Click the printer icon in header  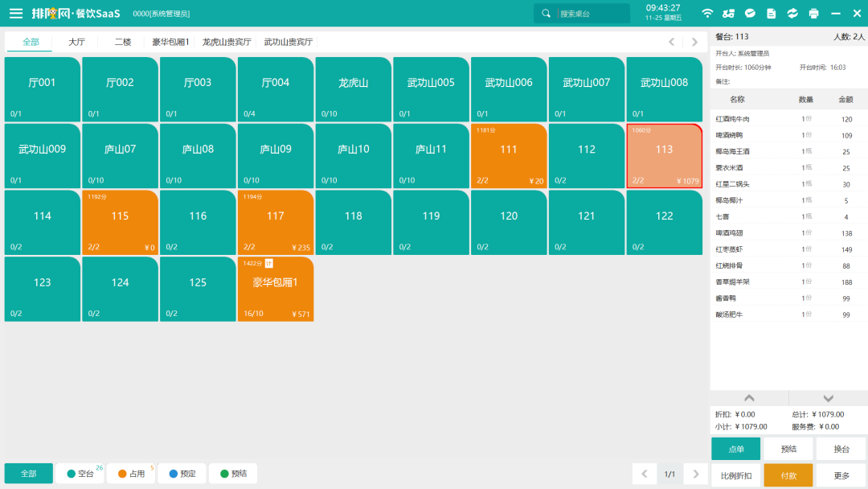pos(814,14)
